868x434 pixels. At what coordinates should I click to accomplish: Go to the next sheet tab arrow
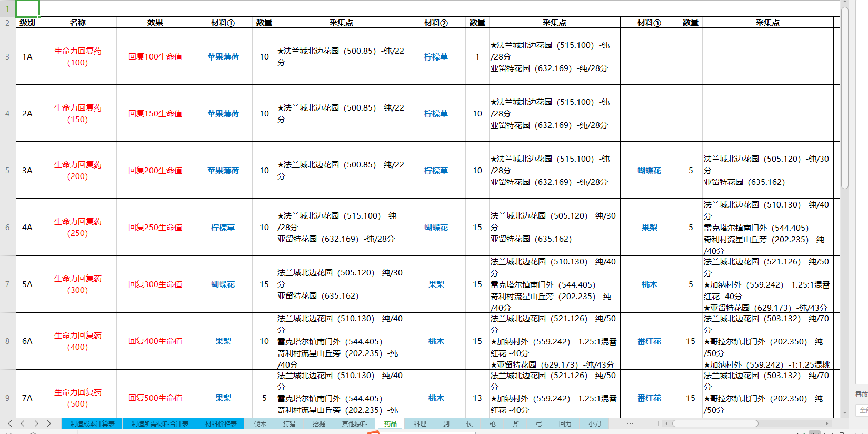pyautogui.click(x=36, y=423)
